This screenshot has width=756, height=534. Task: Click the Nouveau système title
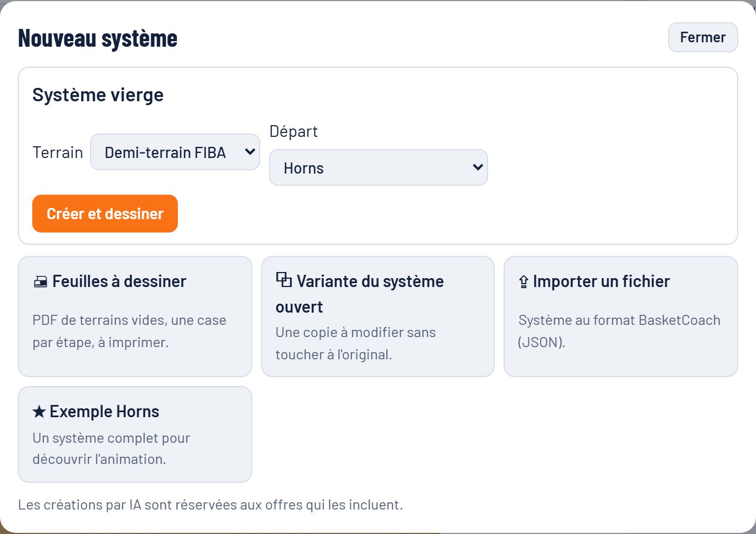(x=98, y=38)
